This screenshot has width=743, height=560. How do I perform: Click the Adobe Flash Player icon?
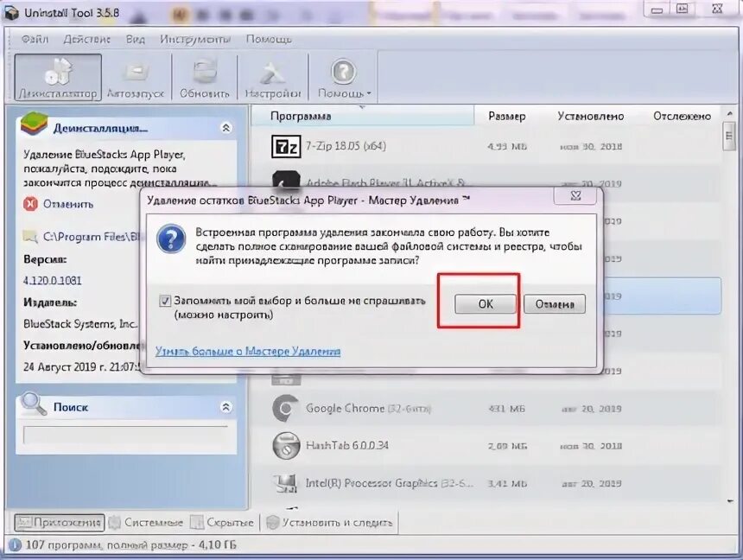point(286,180)
